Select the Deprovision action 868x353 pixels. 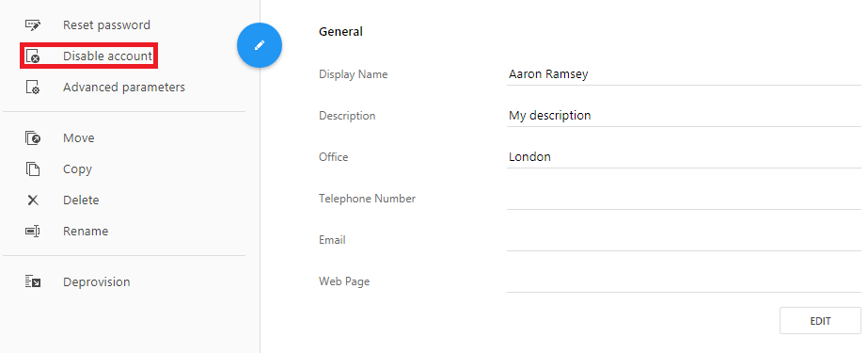pyautogui.click(x=96, y=281)
